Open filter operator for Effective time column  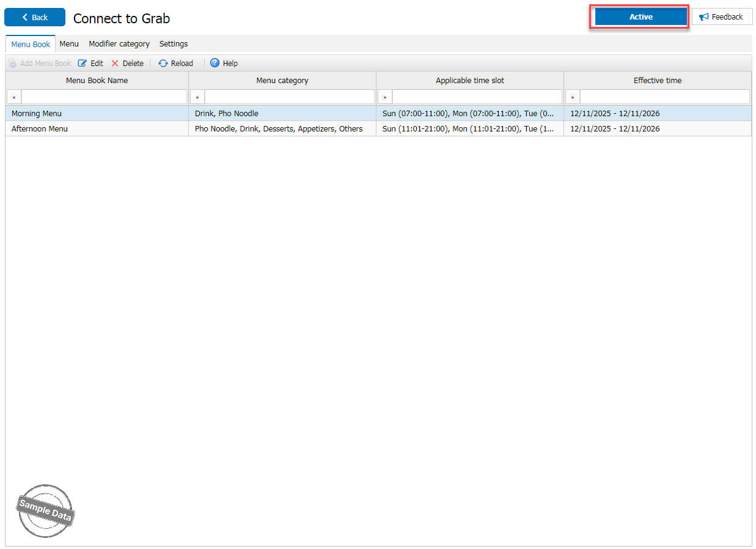coord(573,97)
